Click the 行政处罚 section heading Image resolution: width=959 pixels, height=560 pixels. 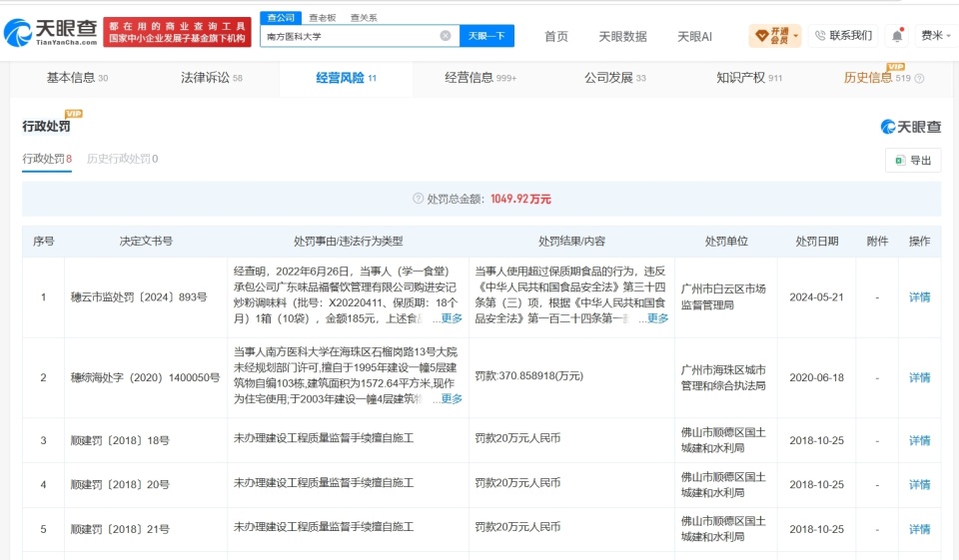click(x=47, y=126)
